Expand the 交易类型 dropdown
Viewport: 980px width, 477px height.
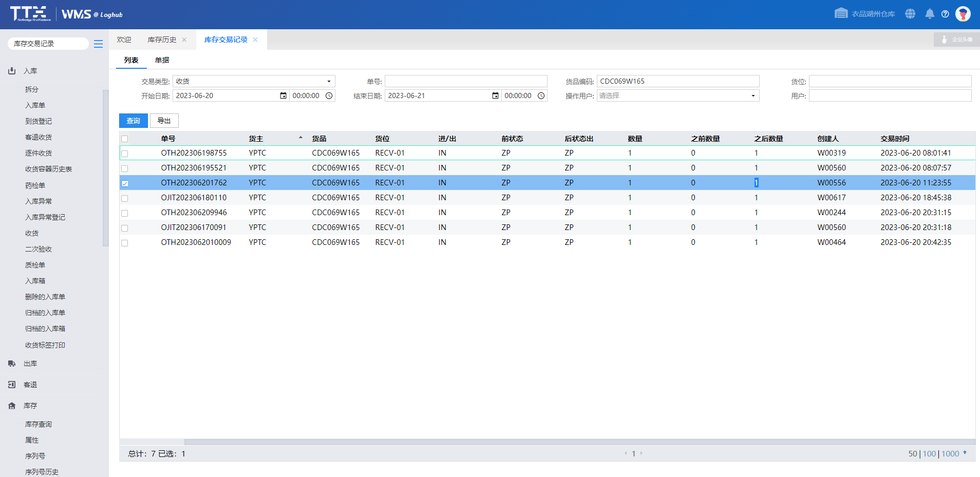click(x=329, y=81)
